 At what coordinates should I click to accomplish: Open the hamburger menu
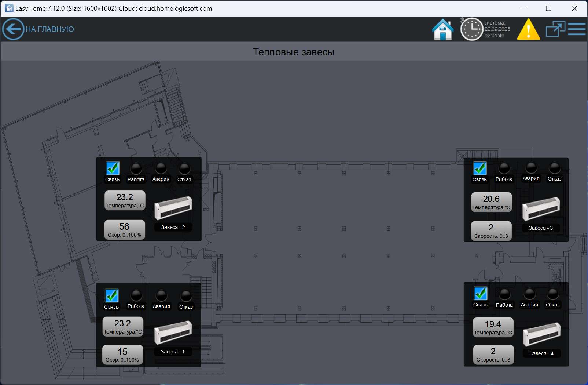pos(577,29)
